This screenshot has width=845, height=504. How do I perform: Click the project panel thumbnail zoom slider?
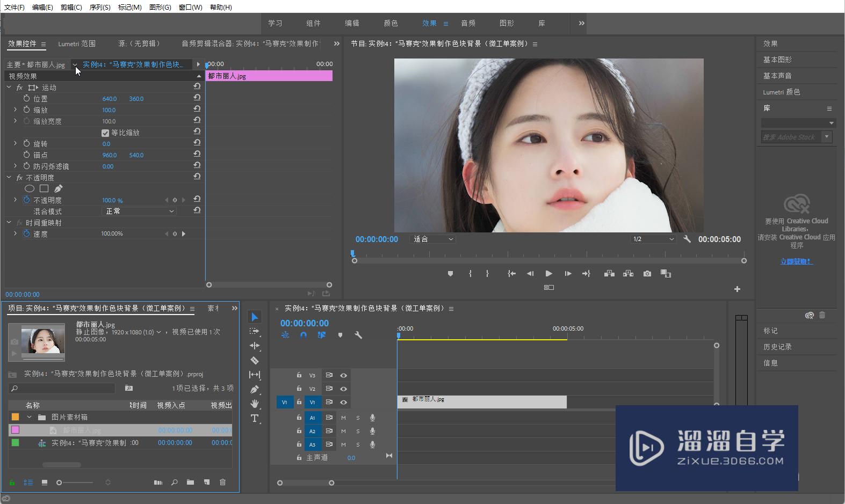pos(60,483)
